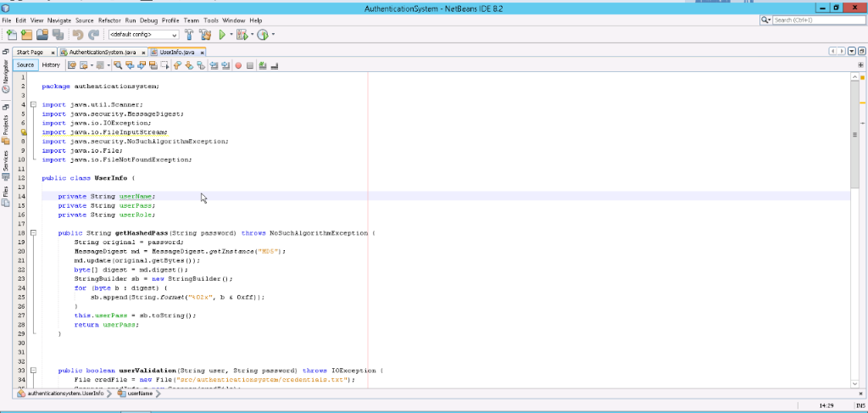
Task: Toggle Rectangular Selection mode
Action: coord(164,65)
